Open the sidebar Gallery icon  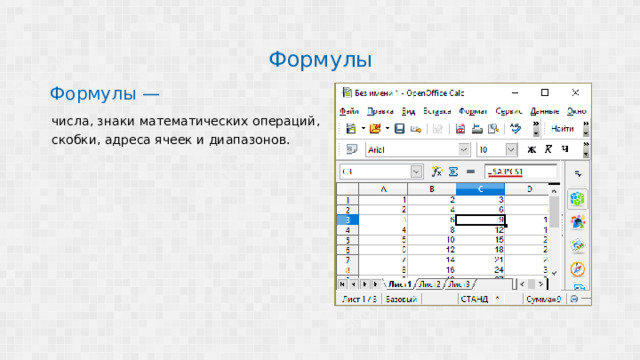[x=578, y=246]
